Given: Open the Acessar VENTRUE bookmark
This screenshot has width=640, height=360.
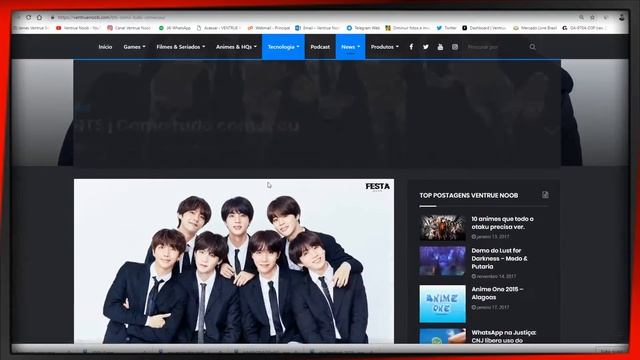Looking at the screenshot, I should [x=218, y=28].
